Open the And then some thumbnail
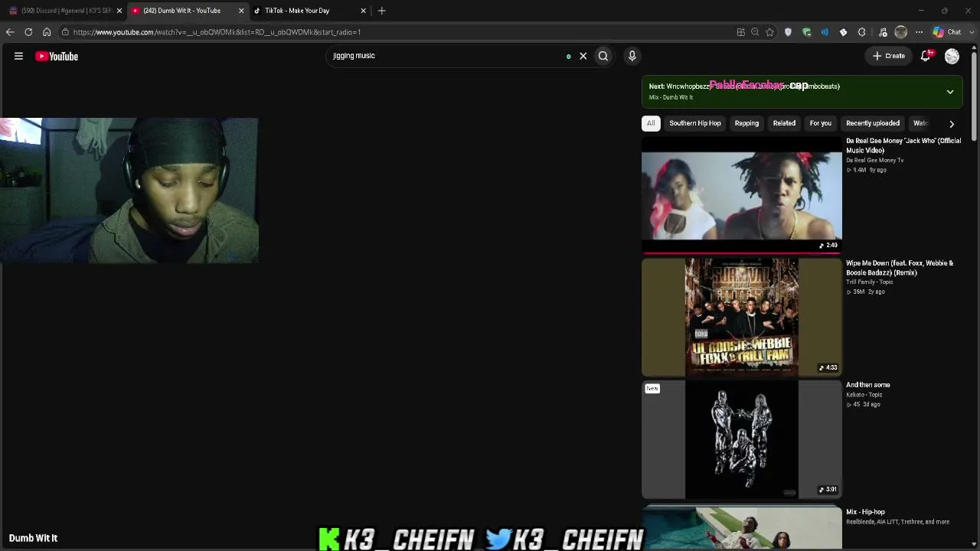 click(741, 439)
